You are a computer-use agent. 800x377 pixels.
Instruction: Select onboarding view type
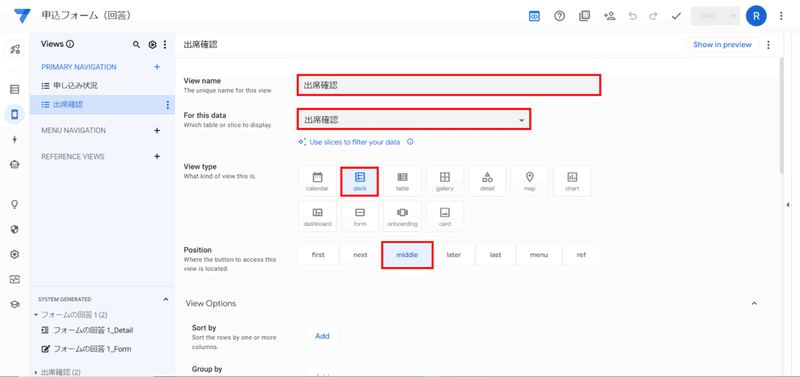pos(403,217)
